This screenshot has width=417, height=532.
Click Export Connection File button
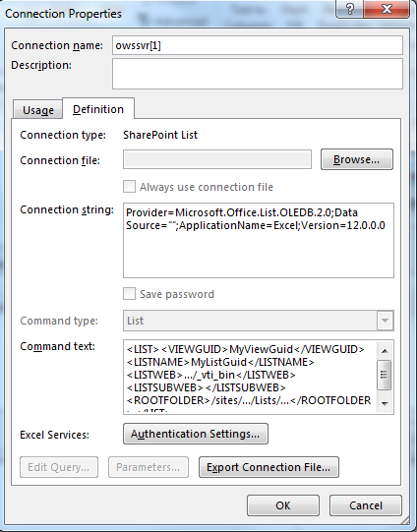click(268, 467)
